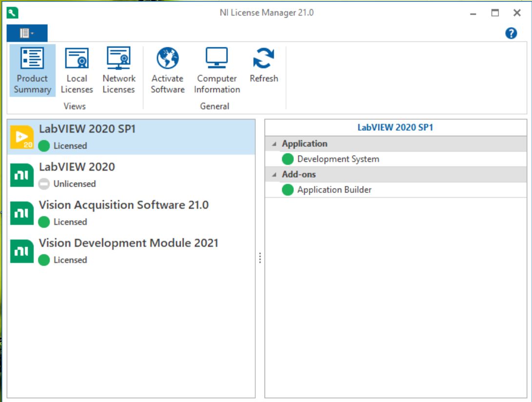
Task: Click green status dot under Vision Development Module
Action: [x=44, y=260]
